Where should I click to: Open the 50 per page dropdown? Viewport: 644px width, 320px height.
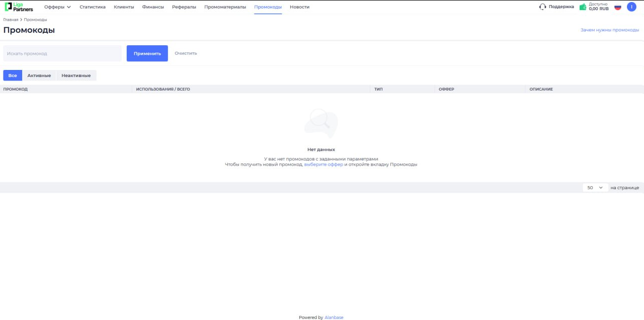pyautogui.click(x=595, y=188)
